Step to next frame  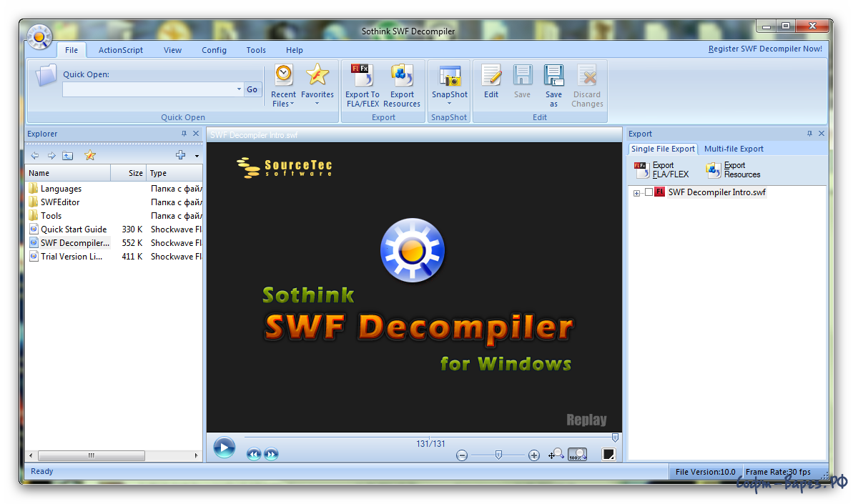point(271,454)
